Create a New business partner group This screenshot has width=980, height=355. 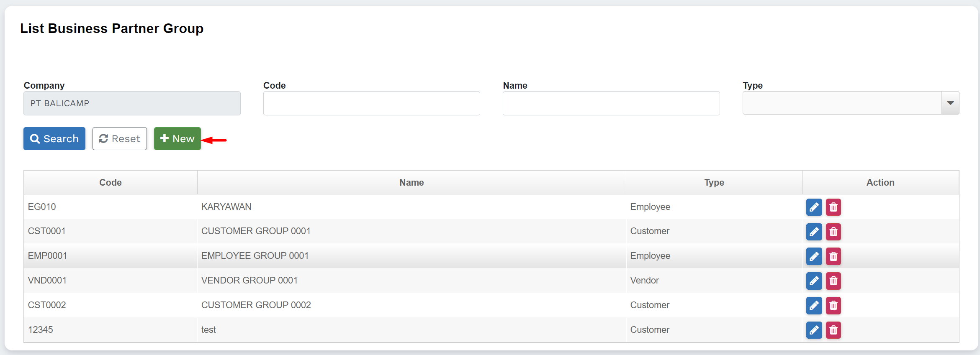(177, 138)
